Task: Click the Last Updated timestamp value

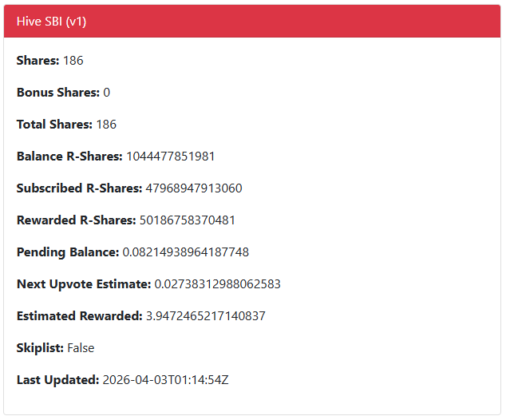Action: coord(166,380)
